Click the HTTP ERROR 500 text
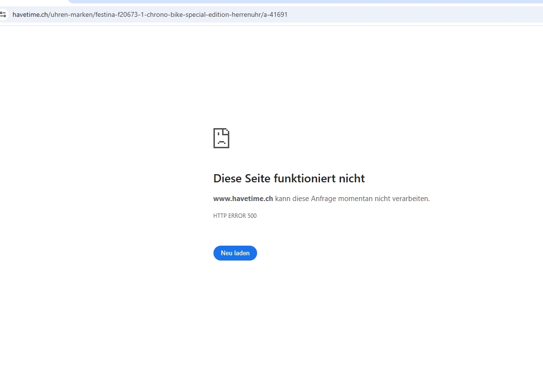This screenshot has width=543, height=392. coord(235,216)
